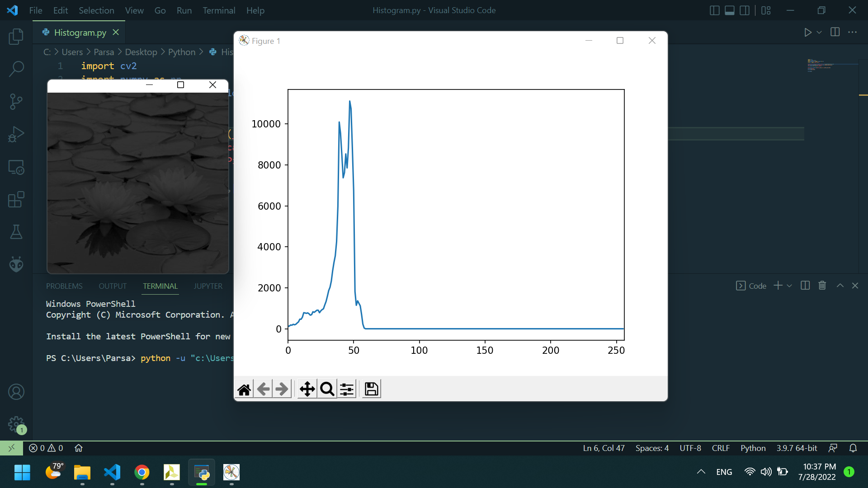868x488 pixels.
Task: Open the Extensions view in activity bar
Action: click(16, 199)
